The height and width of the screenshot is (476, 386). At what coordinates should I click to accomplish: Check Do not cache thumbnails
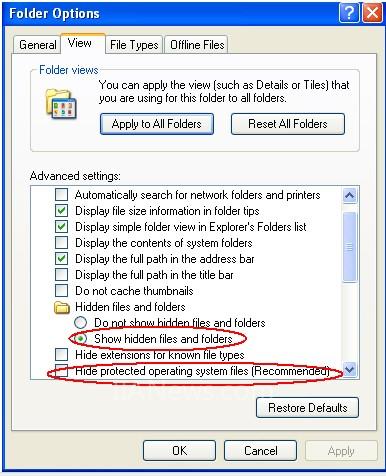click(62, 291)
